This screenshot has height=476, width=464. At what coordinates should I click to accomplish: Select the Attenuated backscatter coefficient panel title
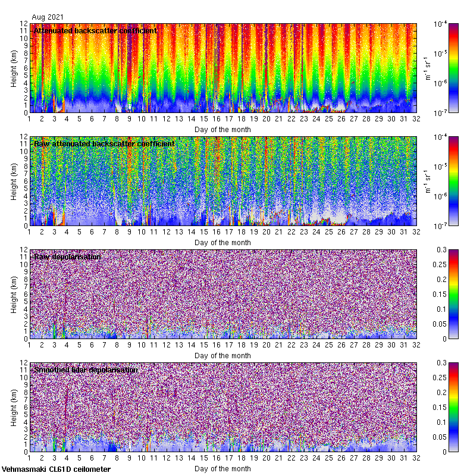[x=95, y=31]
